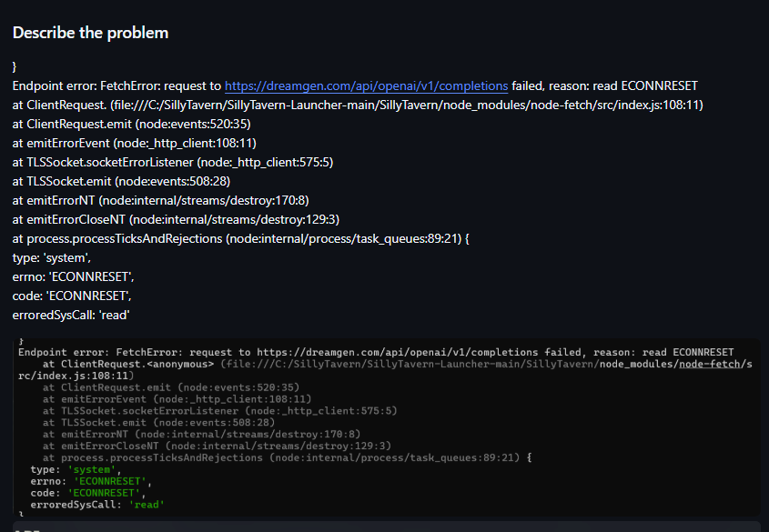
Task: Click the code block's "at emitErrorCloseNT" line
Action: (x=217, y=446)
